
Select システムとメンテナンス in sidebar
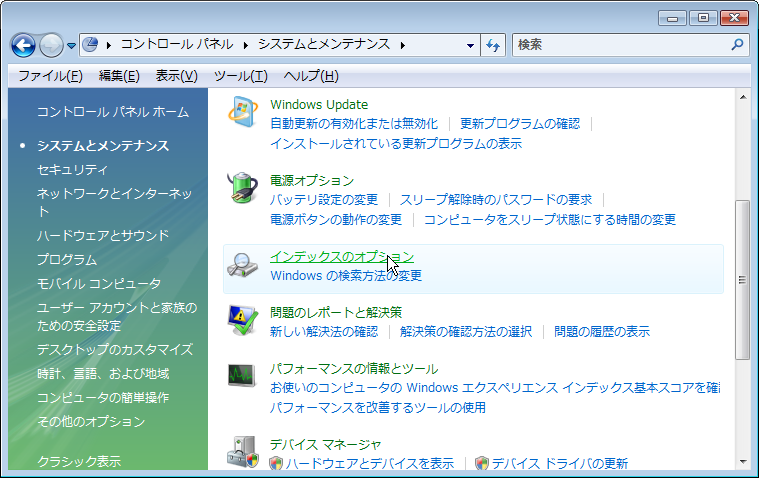[x=103, y=145]
